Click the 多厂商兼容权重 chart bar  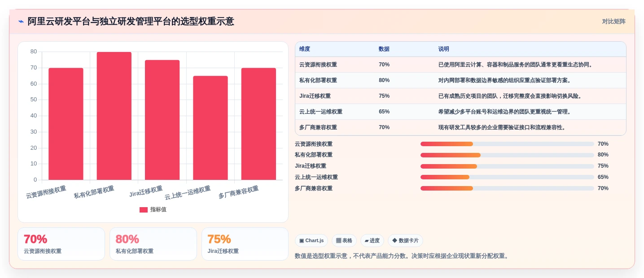258,124
